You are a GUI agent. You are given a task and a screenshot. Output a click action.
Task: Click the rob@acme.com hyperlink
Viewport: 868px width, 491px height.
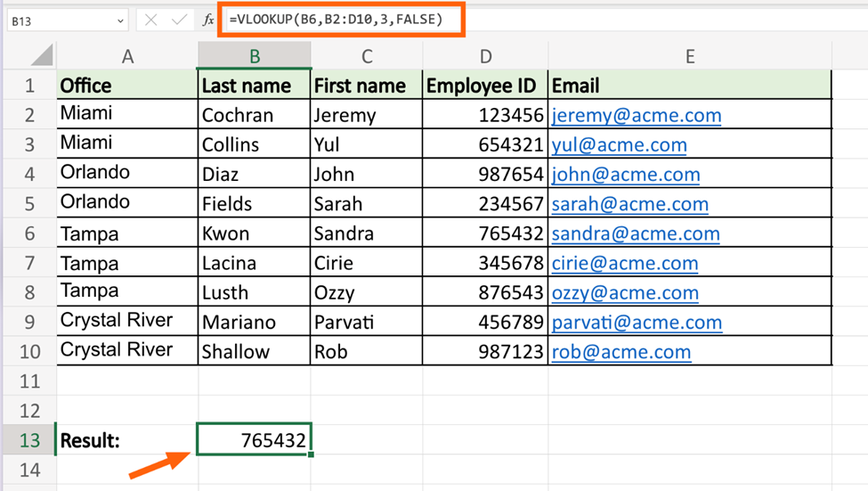(621, 351)
